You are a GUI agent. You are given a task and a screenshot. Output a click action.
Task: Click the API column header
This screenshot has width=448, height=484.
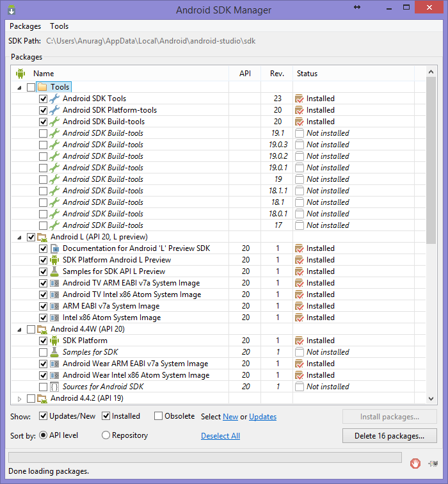pos(245,74)
